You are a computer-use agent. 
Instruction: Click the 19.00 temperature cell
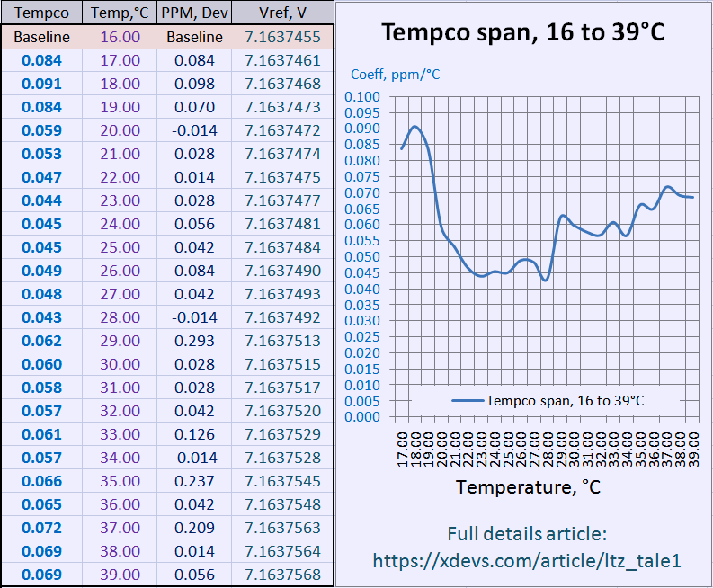click(120, 107)
